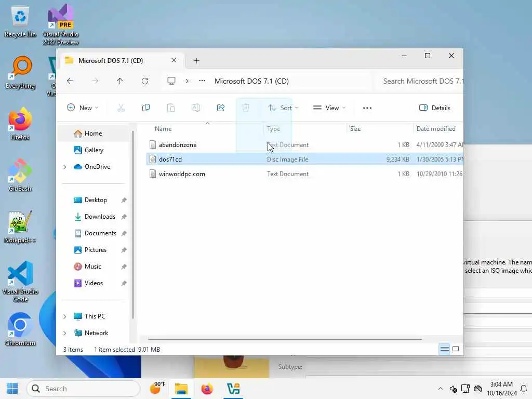532x399 pixels.
Task: Close the Microsoft DOS 7.1 (CD) tab
Action: click(174, 60)
